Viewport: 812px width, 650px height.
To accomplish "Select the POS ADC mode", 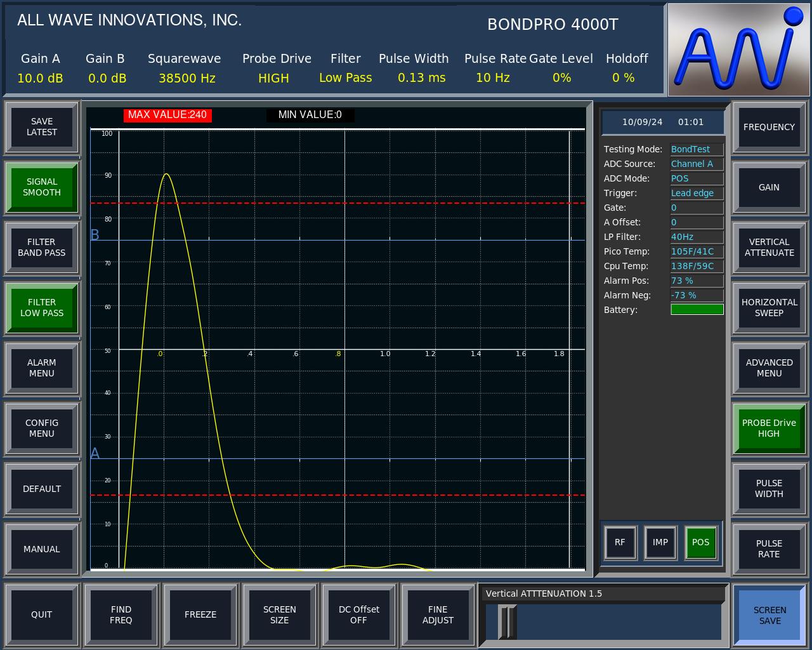I will pyautogui.click(x=701, y=543).
